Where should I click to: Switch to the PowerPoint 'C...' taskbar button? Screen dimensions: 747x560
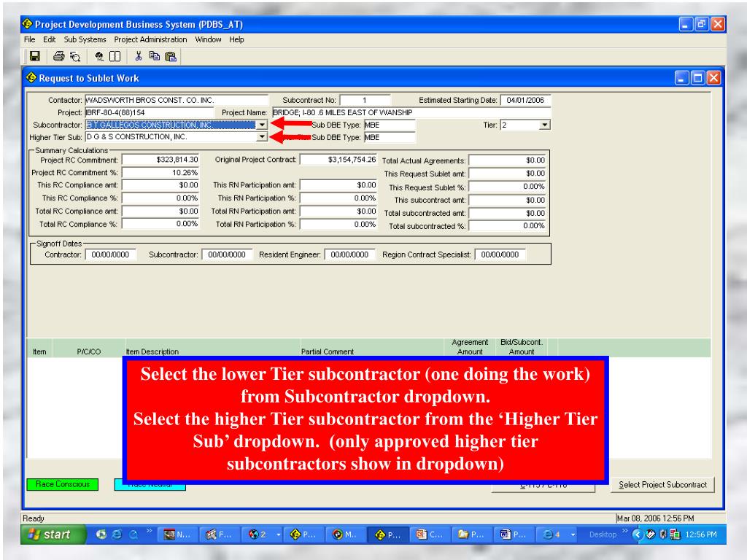pyautogui.click(x=430, y=534)
